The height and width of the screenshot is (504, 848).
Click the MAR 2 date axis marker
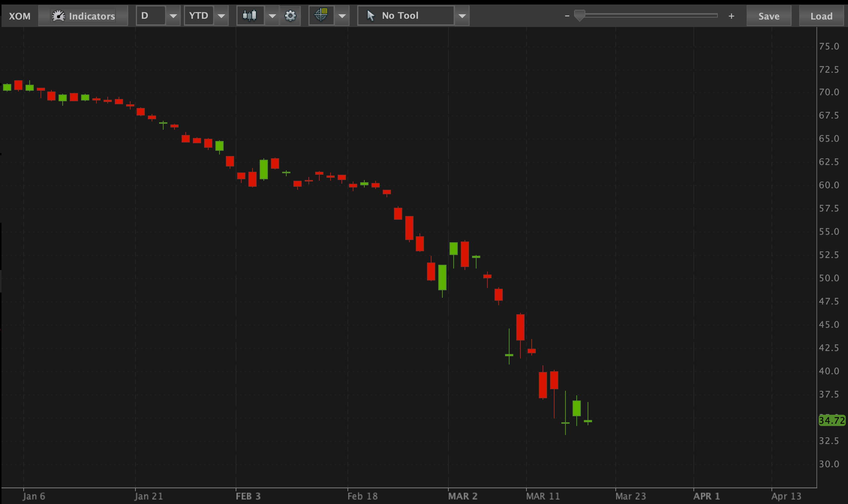(462, 496)
